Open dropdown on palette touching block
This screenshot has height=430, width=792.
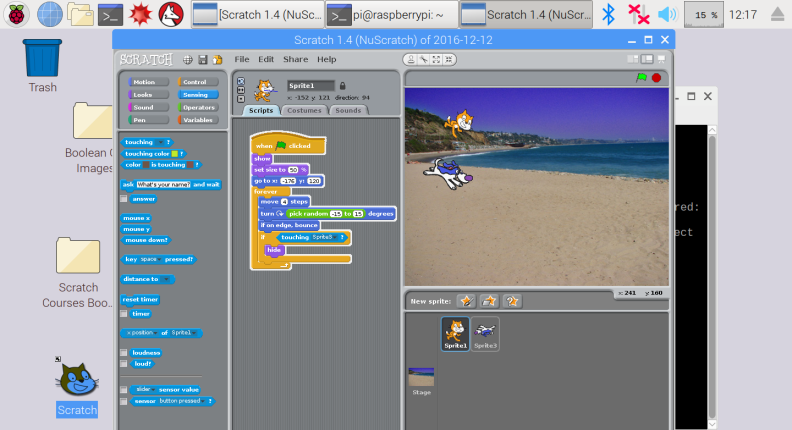[x=160, y=142]
